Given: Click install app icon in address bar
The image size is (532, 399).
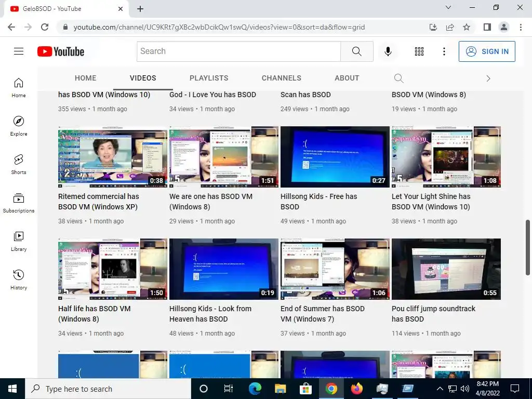Looking at the screenshot, I should [433, 27].
